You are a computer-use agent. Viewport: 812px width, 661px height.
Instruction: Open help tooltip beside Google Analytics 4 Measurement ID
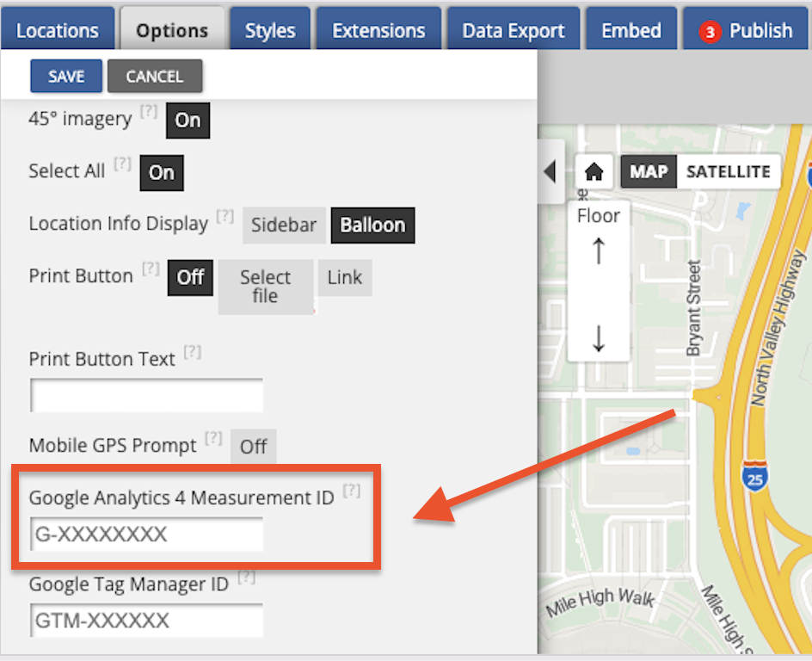tap(351, 491)
